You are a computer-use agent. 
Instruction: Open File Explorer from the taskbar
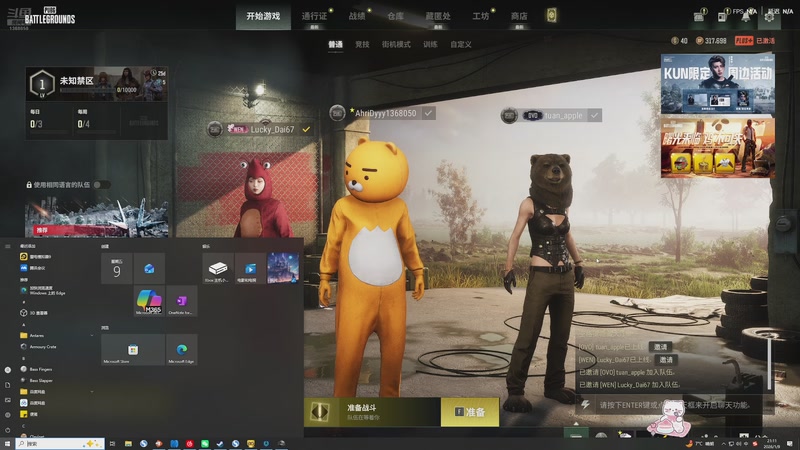tap(128, 444)
